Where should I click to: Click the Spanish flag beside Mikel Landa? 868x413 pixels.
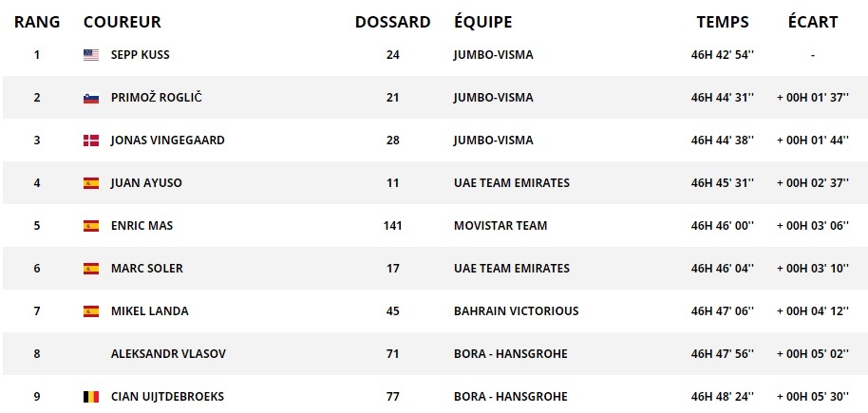[91, 311]
